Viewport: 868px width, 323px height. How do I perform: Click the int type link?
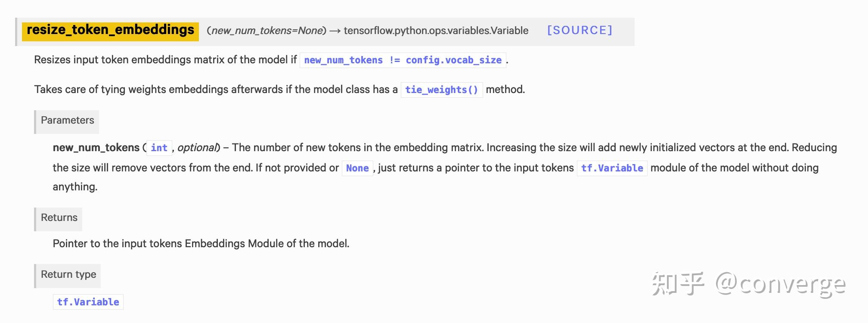click(x=159, y=148)
